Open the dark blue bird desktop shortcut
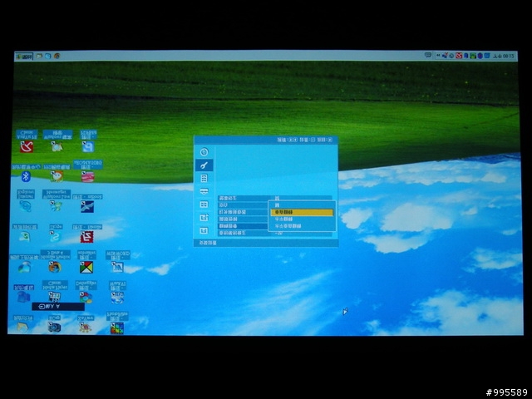 point(87,207)
